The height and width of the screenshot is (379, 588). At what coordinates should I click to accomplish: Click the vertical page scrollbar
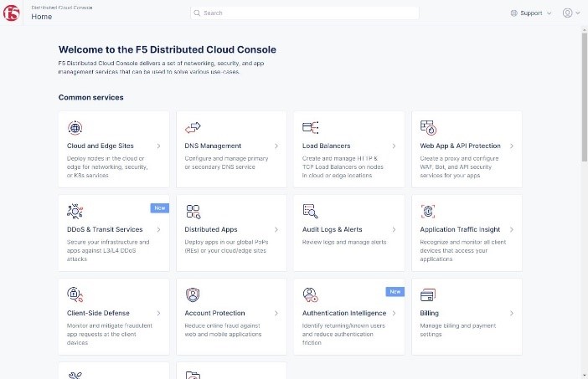click(585, 97)
